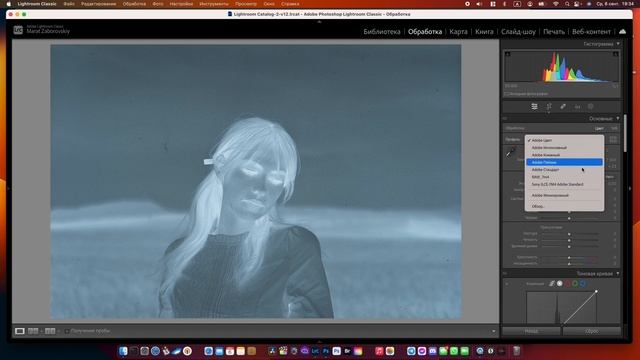Select the blue channel curve circle
The height and width of the screenshot is (360, 640).
[x=582, y=283]
